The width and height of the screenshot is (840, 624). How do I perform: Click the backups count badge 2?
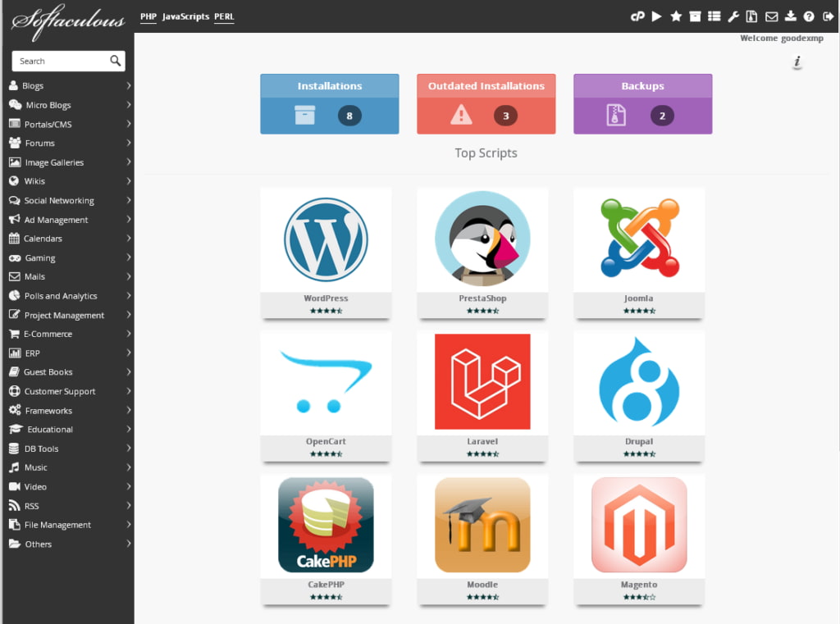[662, 116]
